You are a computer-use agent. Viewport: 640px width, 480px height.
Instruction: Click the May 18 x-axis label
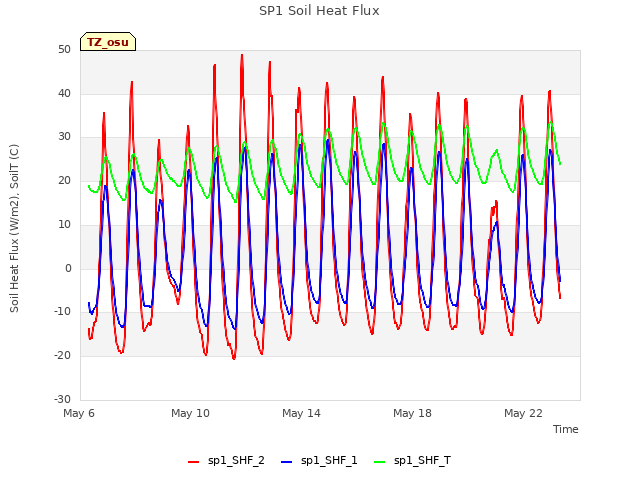412,413
